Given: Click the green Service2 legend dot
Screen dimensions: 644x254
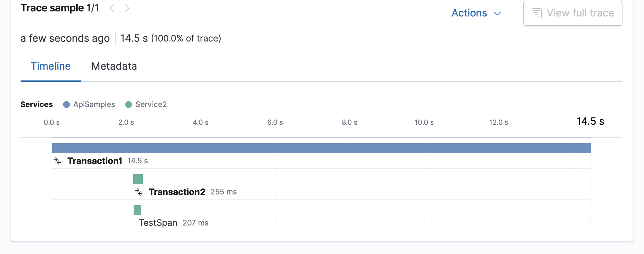Looking at the screenshot, I should pos(129,104).
